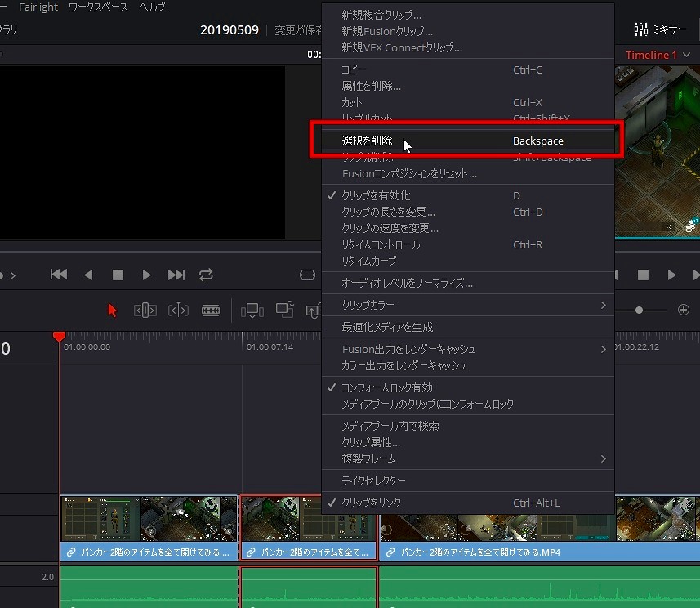Activate the trim edit mode tool
Image resolution: width=700 pixels, height=608 pixels.
(x=145, y=311)
